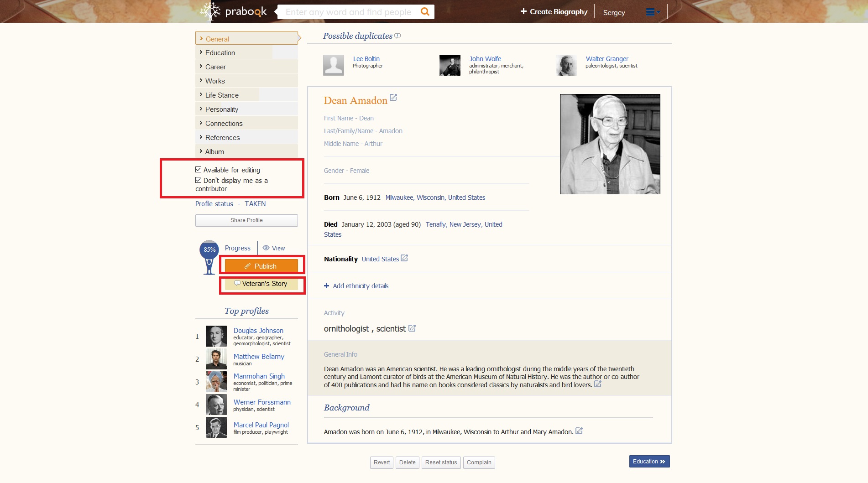
Task: Click Douglas Johnson profile photo
Action: [216, 336]
